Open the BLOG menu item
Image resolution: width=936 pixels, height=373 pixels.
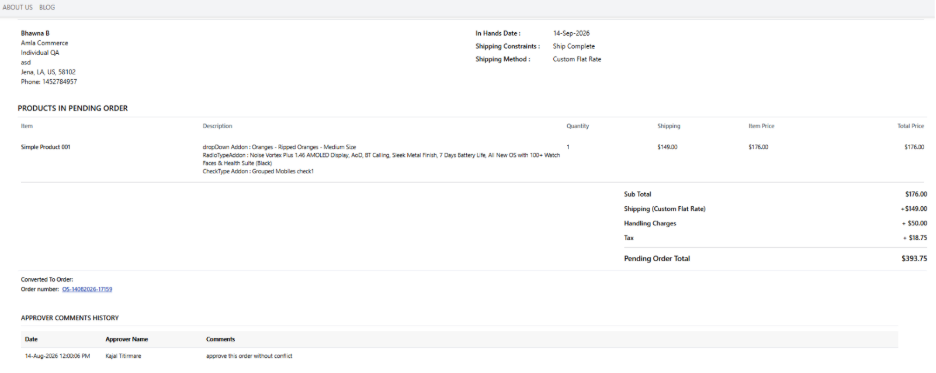[47, 7]
